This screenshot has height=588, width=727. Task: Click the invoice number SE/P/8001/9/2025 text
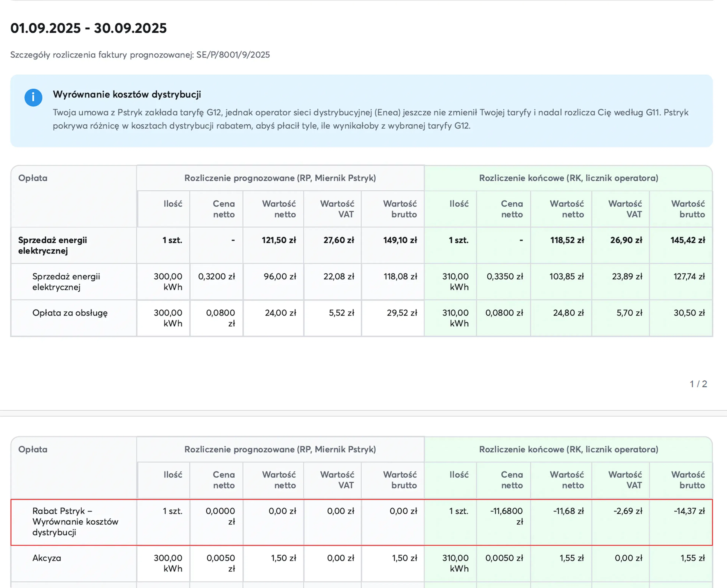[x=233, y=55]
